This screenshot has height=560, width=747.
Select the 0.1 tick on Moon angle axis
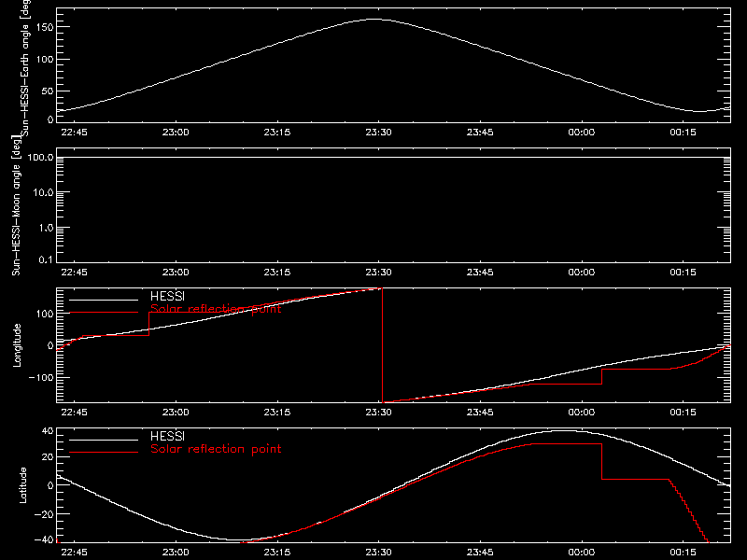[x=46, y=259]
